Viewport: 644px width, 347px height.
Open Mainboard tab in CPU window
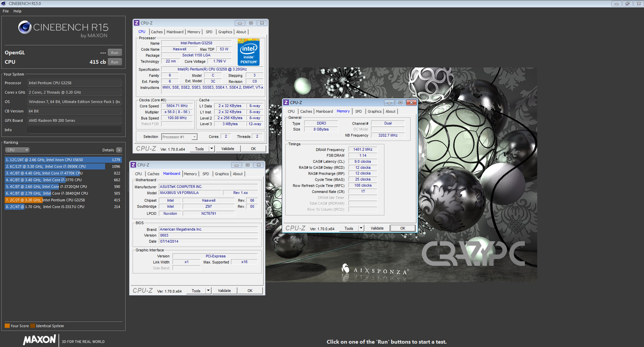pos(175,32)
